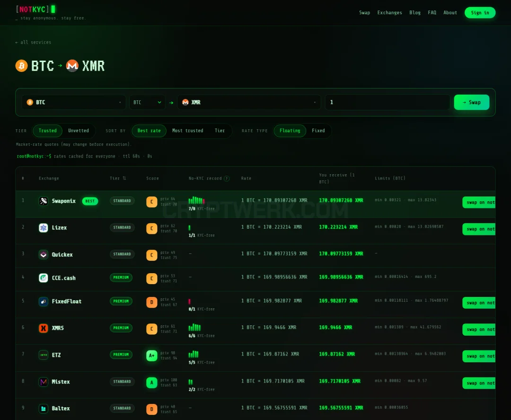Screen dimensions: 511x420
Task: Click the Exchange column header
Action: [x=49, y=179]
